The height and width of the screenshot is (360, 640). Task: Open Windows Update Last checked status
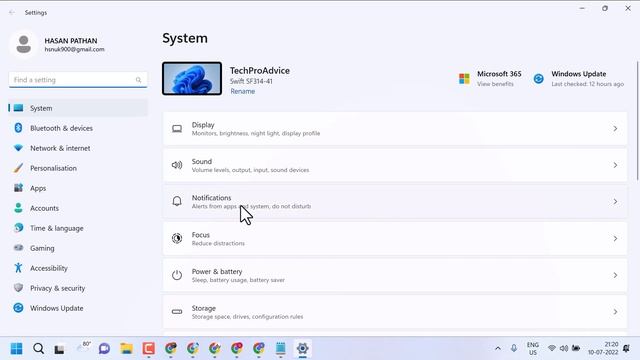[578, 79]
